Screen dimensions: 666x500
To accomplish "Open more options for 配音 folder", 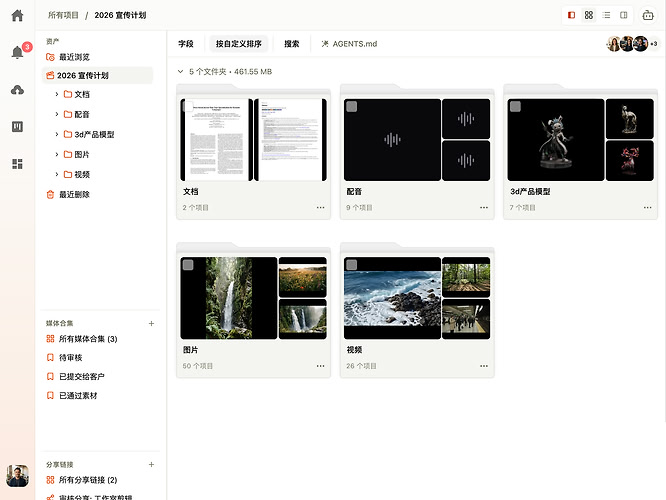I will 484,208.
